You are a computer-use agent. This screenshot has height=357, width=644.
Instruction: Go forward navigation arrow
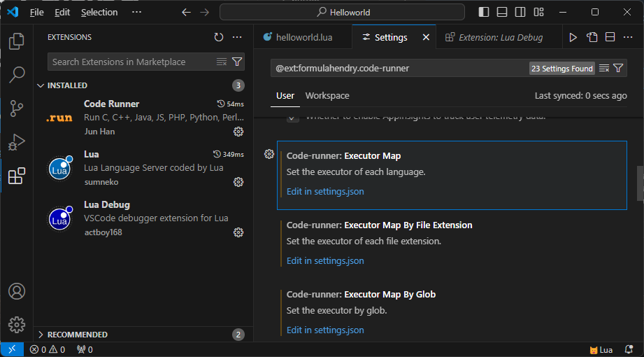(x=204, y=13)
